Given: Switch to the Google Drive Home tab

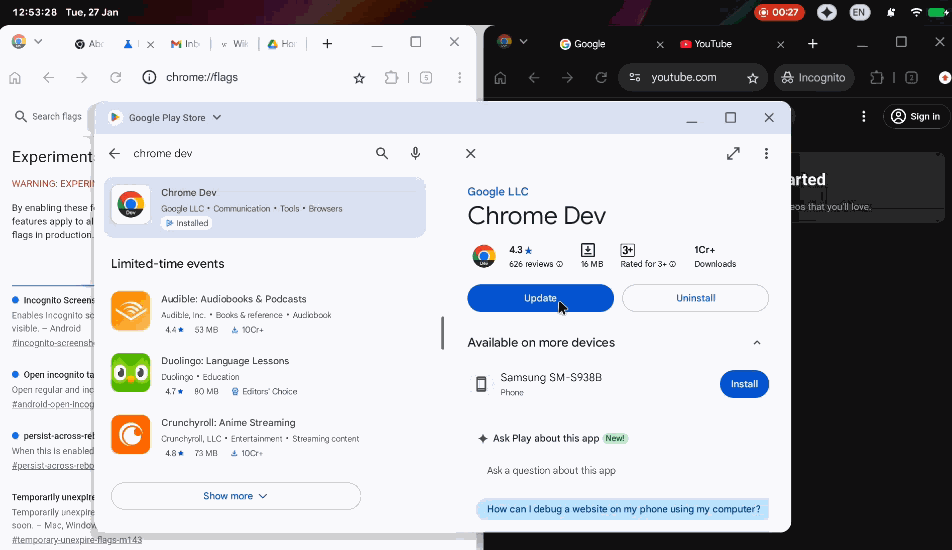Looking at the screenshot, I should (x=282, y=44).
